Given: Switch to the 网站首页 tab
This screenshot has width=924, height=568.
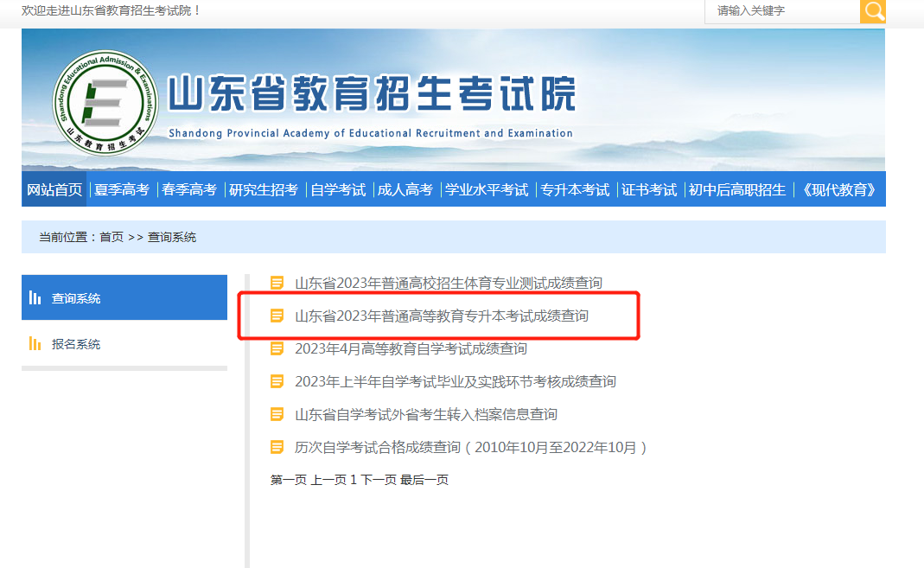Looking at the screenshot, I should coord(54,188).
